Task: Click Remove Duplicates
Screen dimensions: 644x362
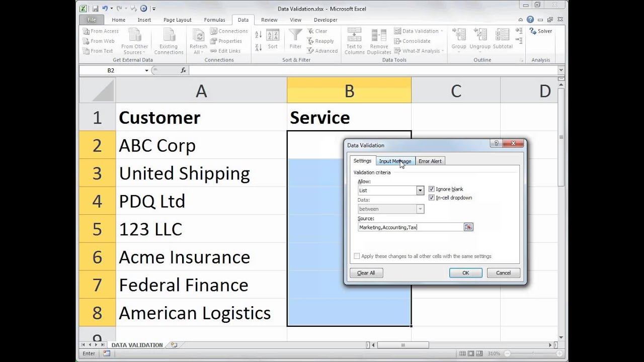Action: pyautogui.click(x=379, y=41)
